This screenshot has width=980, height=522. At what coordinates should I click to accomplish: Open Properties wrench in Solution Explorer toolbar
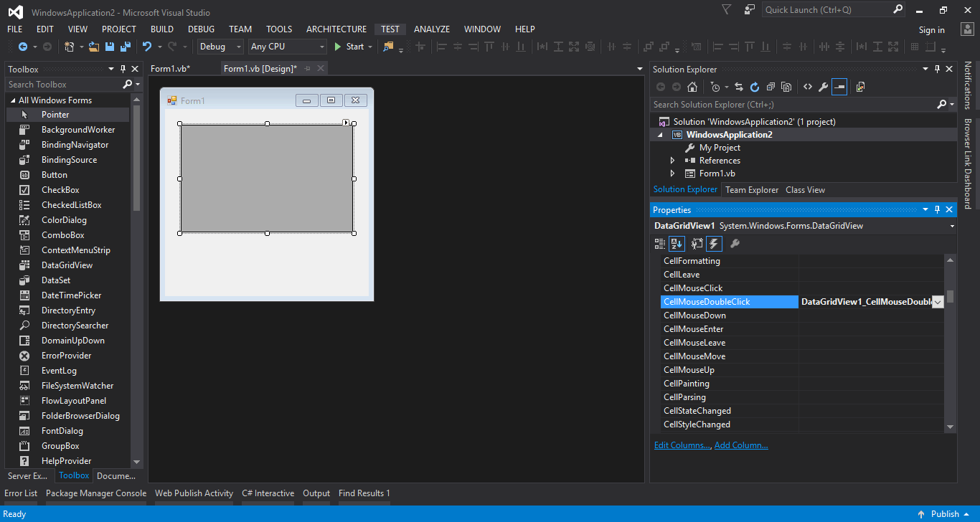pos(824,87)
